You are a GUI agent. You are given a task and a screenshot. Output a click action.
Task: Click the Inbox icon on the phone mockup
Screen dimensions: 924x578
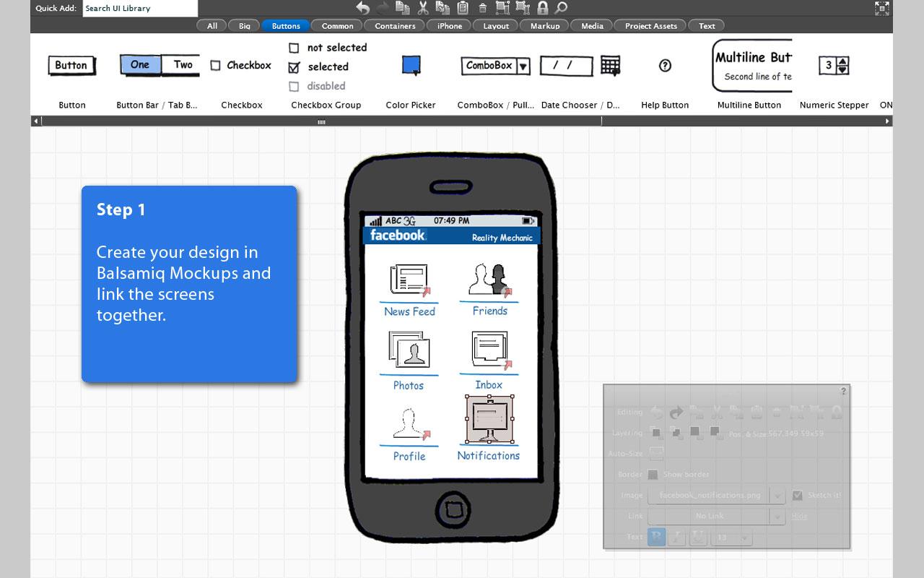click(x=491, y=352)
